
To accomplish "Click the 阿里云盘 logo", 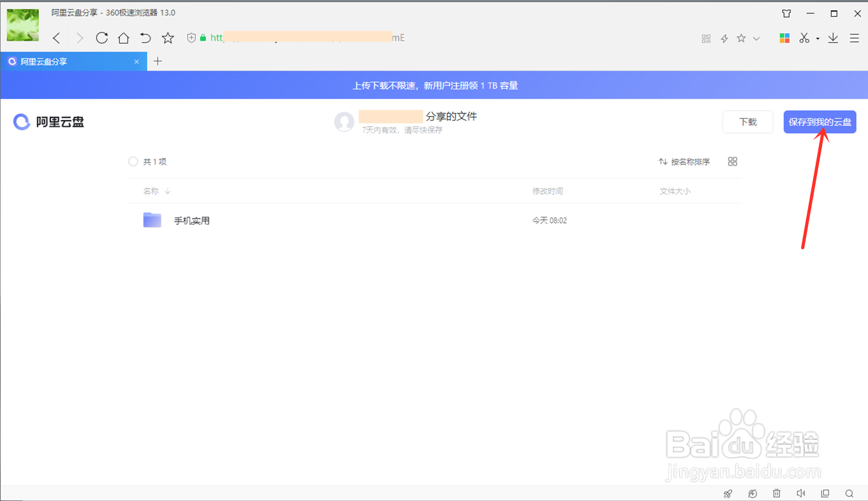I will [x=49, y=122].
